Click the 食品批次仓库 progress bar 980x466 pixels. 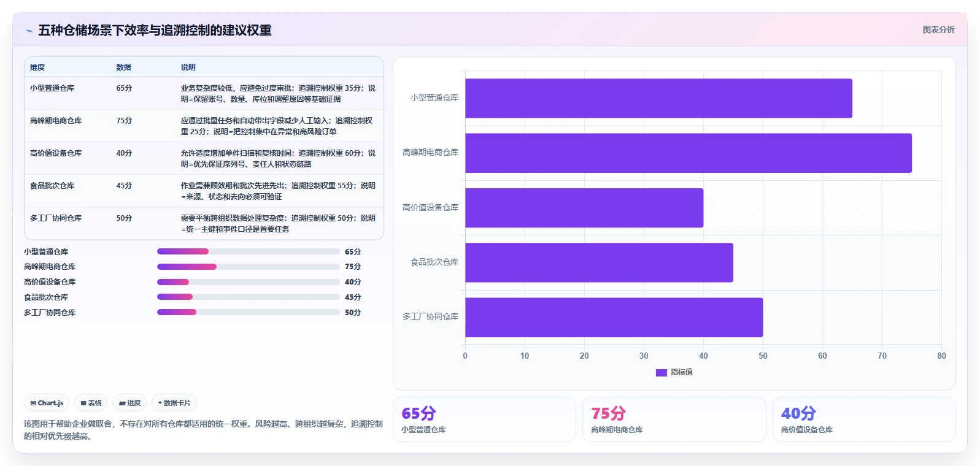click(248, 297)
